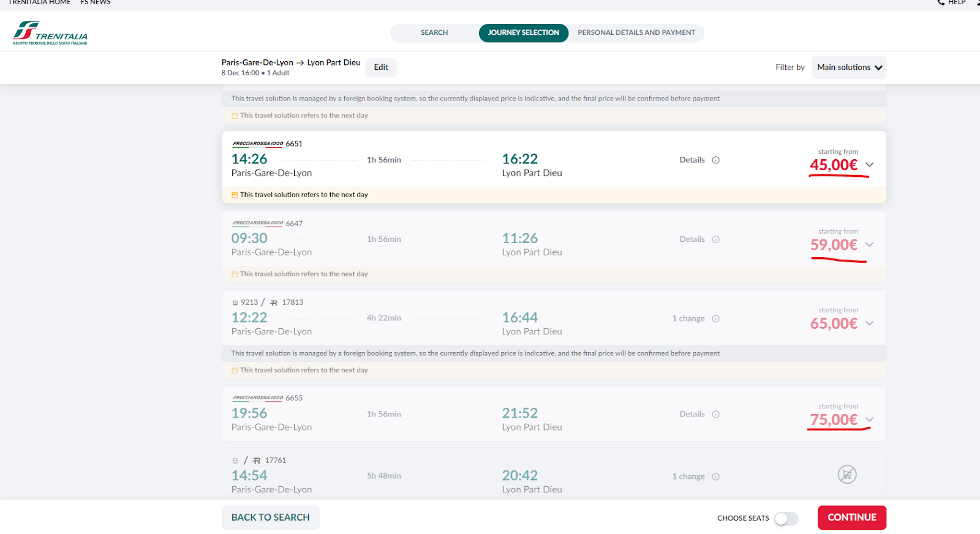Open Details for the 19:56 train
Viewport: 980px width, 534px height.
pyautogui.click(x=692, y=415)
